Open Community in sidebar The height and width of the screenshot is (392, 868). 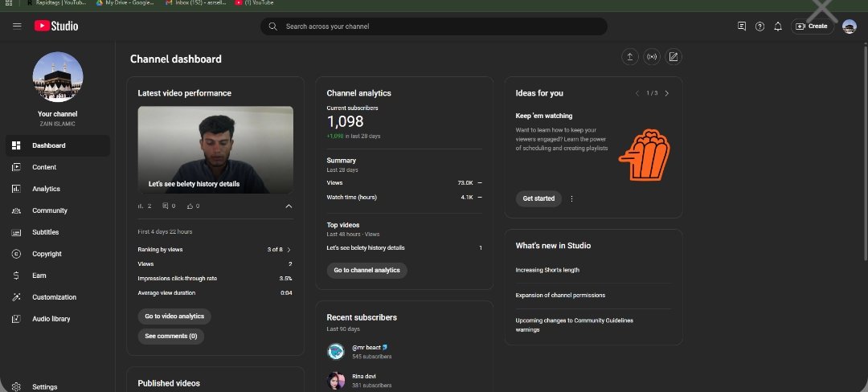tap(58, 210)
